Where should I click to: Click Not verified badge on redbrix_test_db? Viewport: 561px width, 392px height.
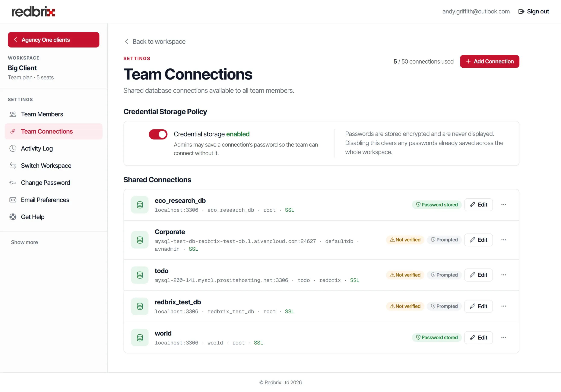click(405, 306)
